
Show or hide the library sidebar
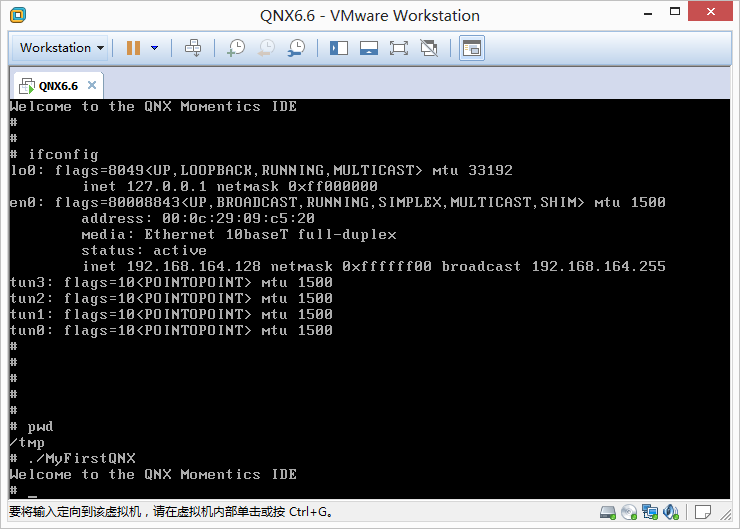pyautogui.click(x=339, y=48)
